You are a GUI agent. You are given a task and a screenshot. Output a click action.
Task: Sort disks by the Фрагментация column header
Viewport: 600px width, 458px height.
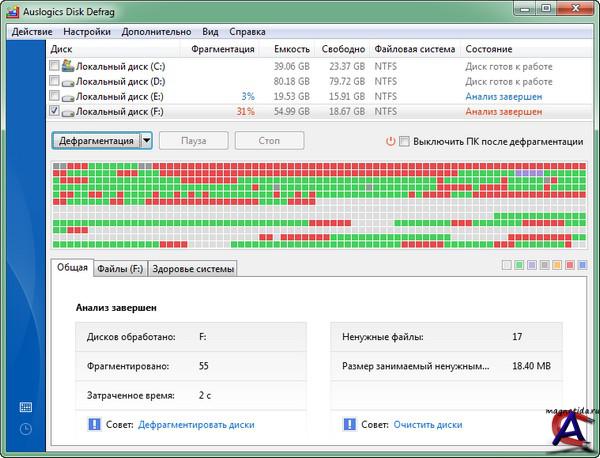coord(220,49)
